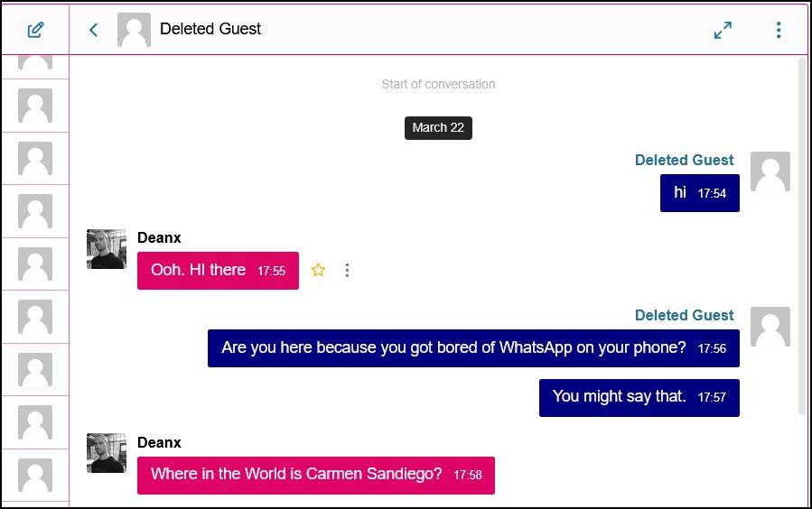The height and width of the screenshot is (509, 812).
Task: Open options menu beside "Ooh. HI there"
Action: click(x=347, y=270)
